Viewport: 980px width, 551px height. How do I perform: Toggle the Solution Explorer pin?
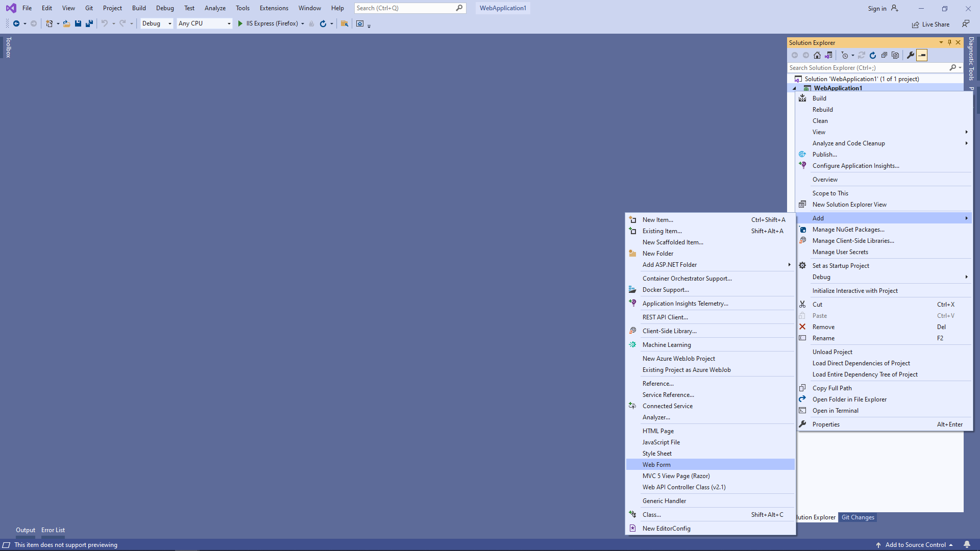[x=949, y=42]
